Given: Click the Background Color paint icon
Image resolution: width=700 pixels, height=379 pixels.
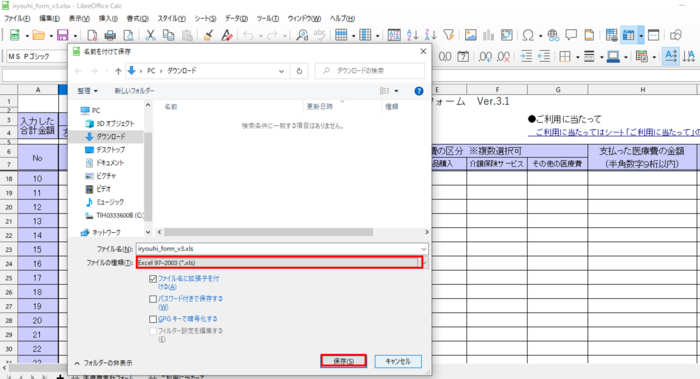Looking at the screenshot, I should pyautogui.click(x=612, y=56).
